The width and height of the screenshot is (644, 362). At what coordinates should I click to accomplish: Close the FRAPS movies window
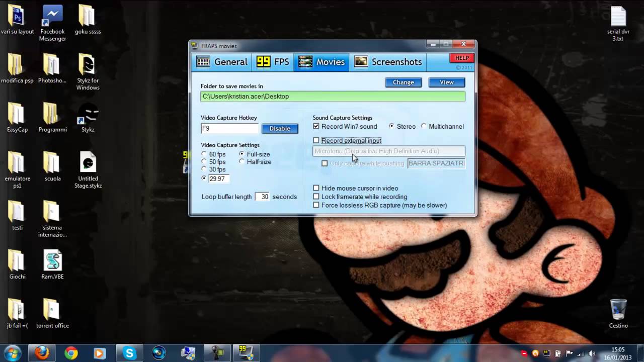(x=463, y=44)
